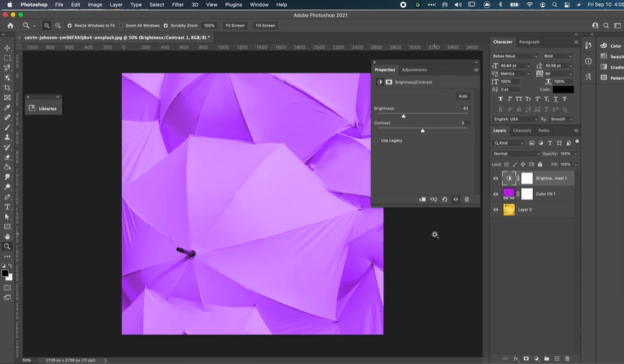Click the Home icon in options bar

(x=10, y=25)
